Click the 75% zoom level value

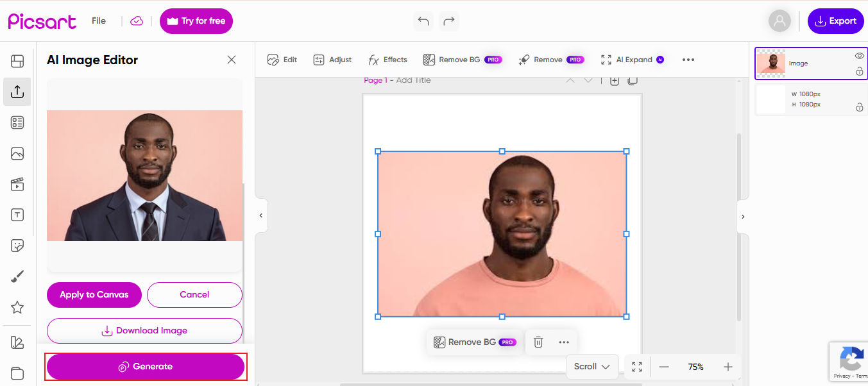[x=695, y=367]
